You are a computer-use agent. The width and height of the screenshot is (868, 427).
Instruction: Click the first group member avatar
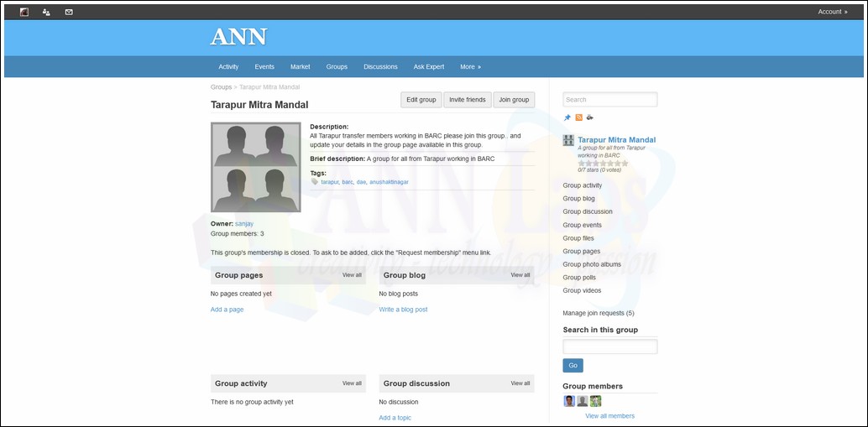569,401
